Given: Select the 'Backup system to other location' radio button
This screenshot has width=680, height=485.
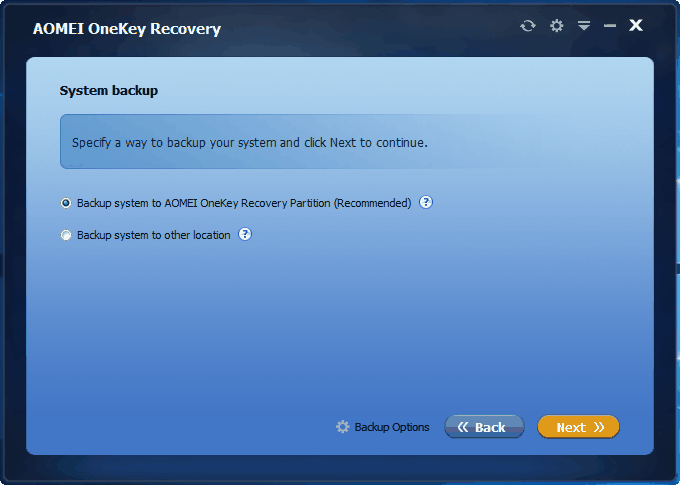Looking at the screenshot, I should coord(66,235).
